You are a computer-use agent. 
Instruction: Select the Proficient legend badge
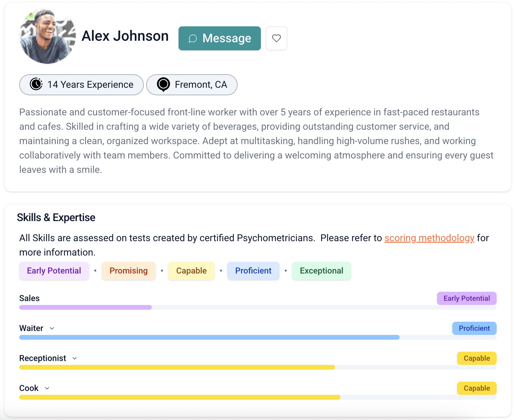(253, 271)
